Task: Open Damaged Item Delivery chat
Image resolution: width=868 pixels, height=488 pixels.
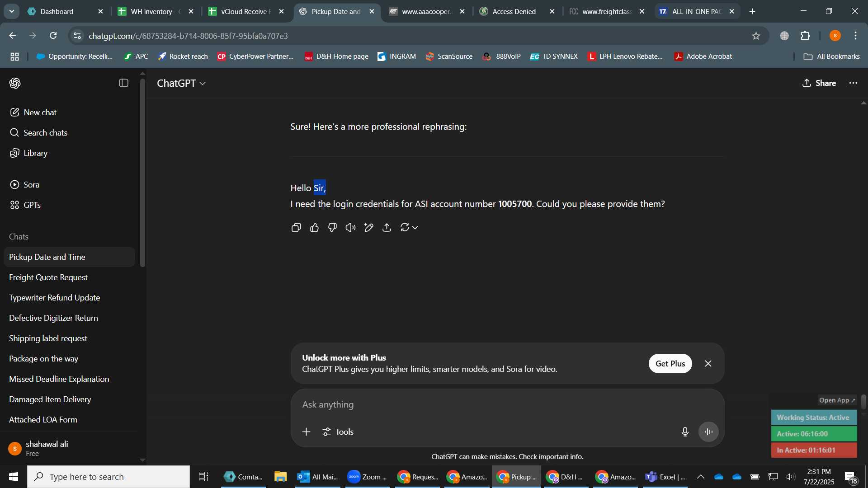Action: [69, 399]
